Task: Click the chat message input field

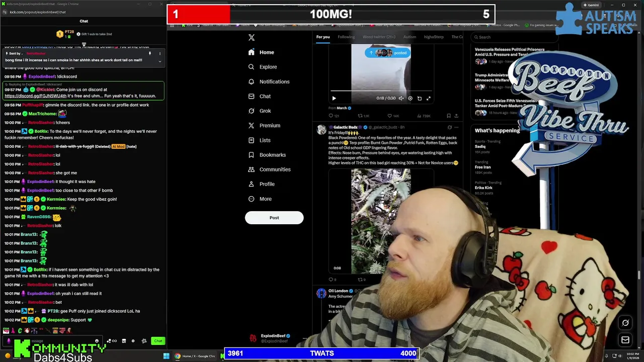Action: (x=52, y=341)
